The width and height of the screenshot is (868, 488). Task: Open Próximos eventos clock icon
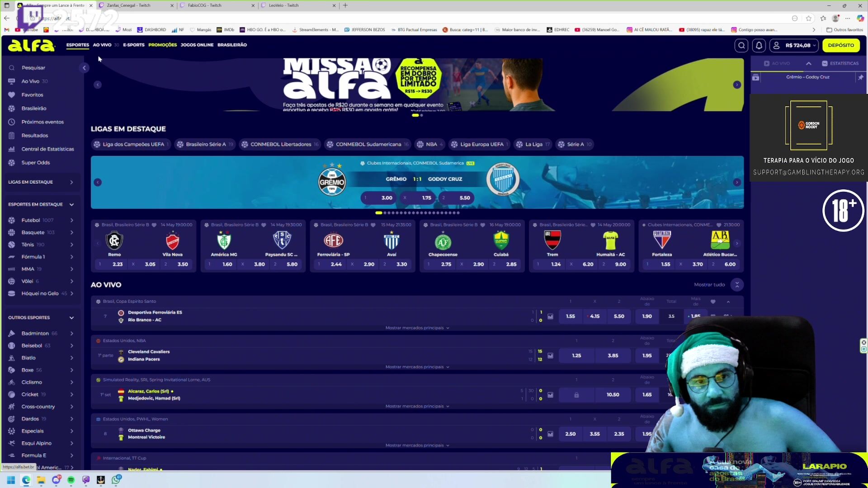pyautogui.click(x=12, y=122)
